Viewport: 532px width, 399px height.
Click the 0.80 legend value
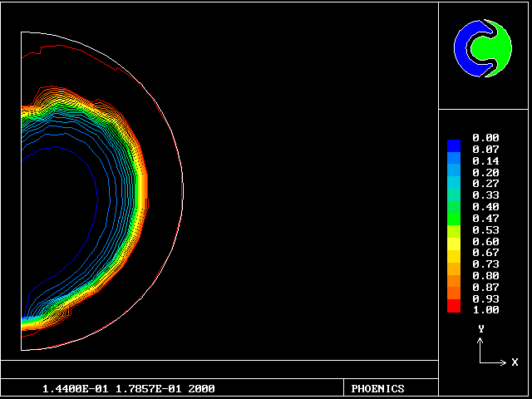(485, 275)
